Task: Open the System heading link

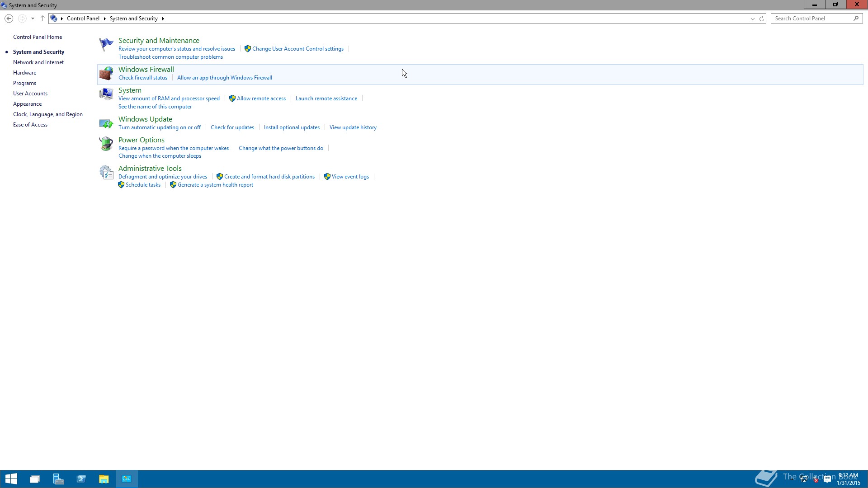Action: pos(130,90)
